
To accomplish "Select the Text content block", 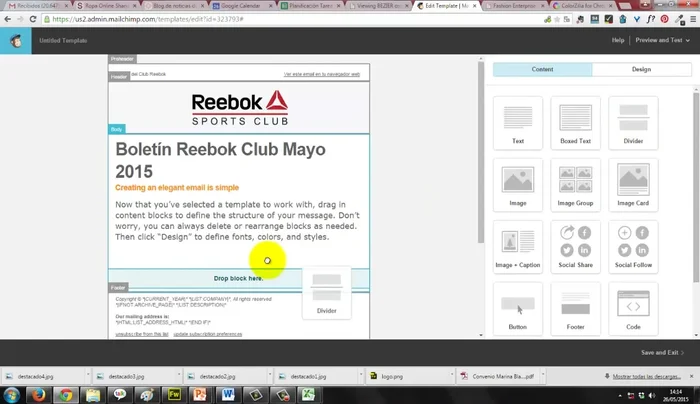I will click(x=517, y=122).
